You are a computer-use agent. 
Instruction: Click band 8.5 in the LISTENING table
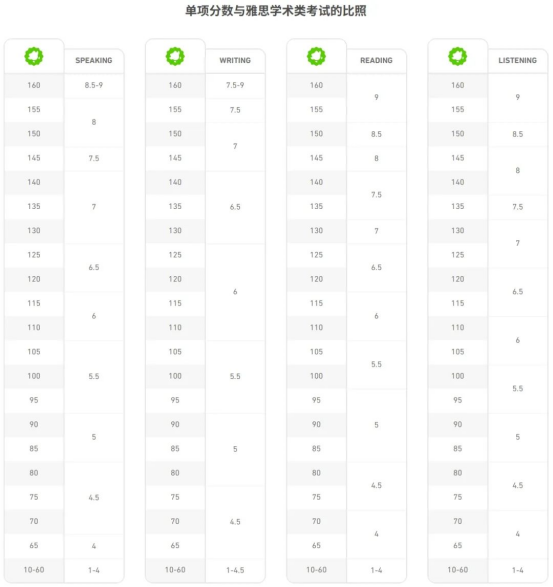click(x=517, y=134)
